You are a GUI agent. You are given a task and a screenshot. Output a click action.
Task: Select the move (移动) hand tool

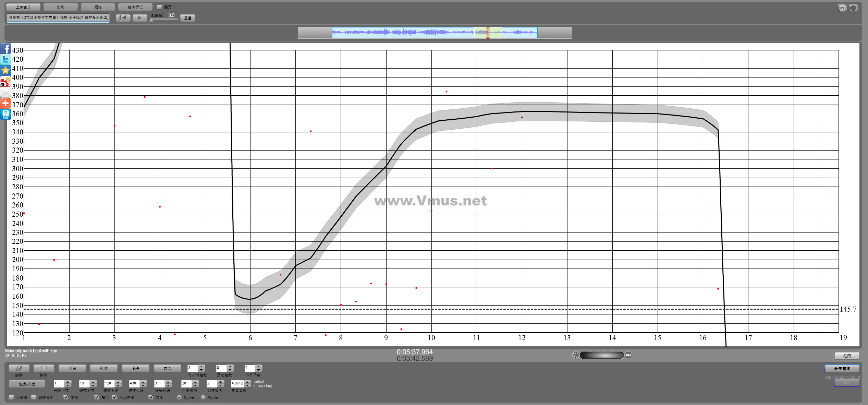(x=44, y=368)
